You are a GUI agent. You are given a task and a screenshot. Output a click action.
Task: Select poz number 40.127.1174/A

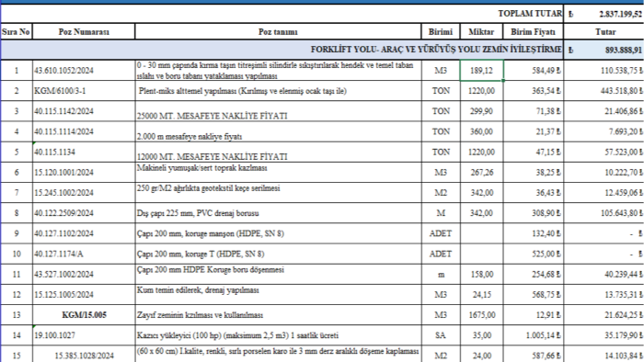pos(84,255)
